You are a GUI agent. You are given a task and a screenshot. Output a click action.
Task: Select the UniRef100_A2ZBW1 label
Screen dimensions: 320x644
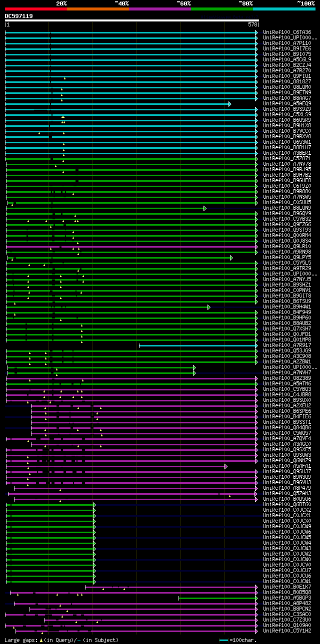[287, 362]
